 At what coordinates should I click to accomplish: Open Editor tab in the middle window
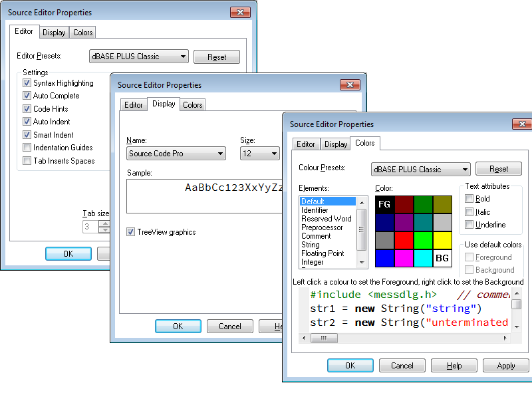(134, 105)
